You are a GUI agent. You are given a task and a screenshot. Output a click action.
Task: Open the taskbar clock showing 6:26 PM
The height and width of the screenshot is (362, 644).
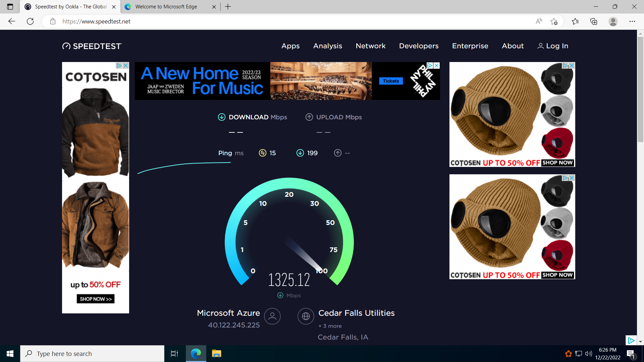tap(608, 354)
